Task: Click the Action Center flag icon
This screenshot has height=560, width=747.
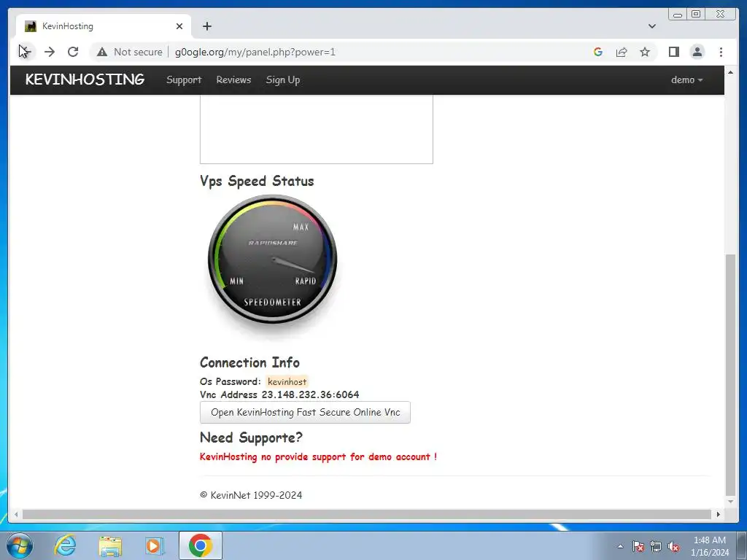Action: pyautogui.click(x=638, y=546)
